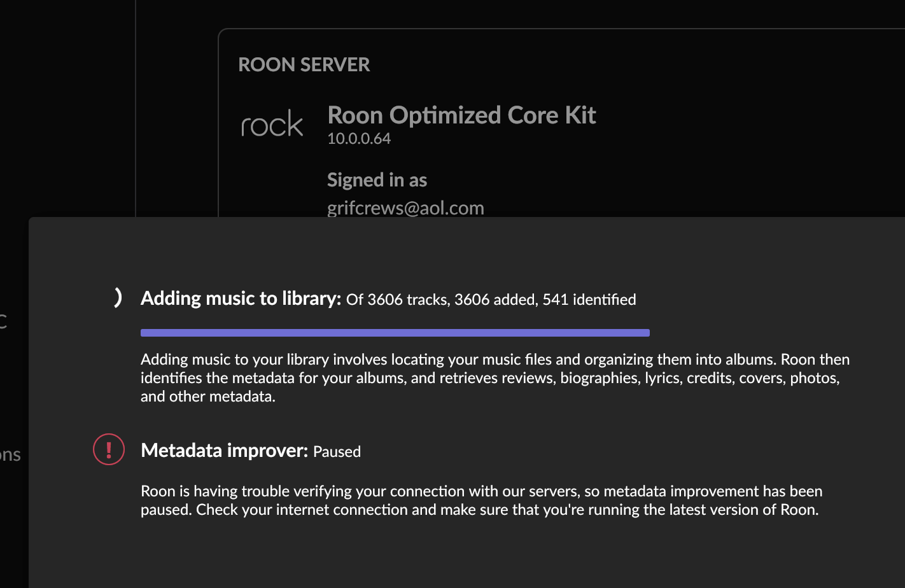Click the purple library import progress bar
905x588 pixels.
[x=395, y=332]
